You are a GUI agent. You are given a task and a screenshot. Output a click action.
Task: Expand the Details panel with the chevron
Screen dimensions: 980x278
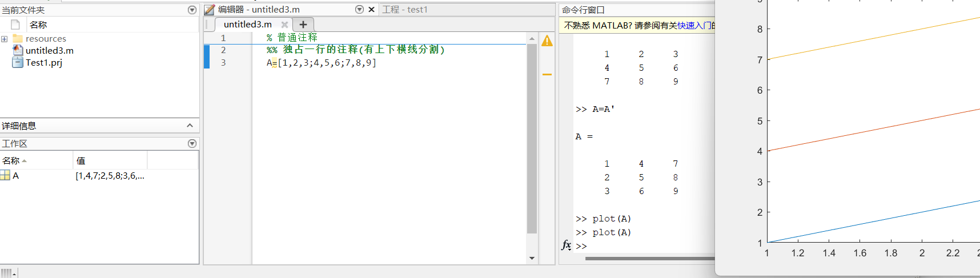point(190,126)
